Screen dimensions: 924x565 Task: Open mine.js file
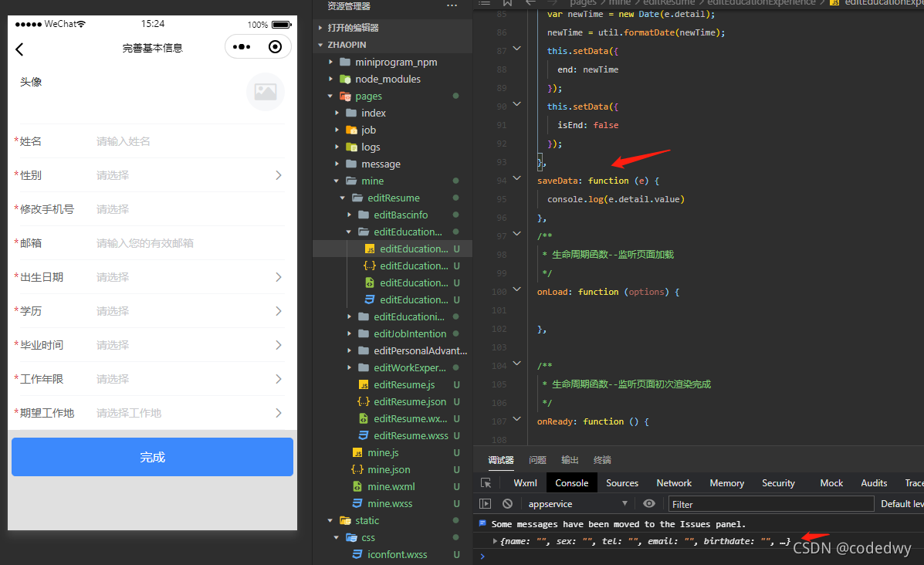392,452
